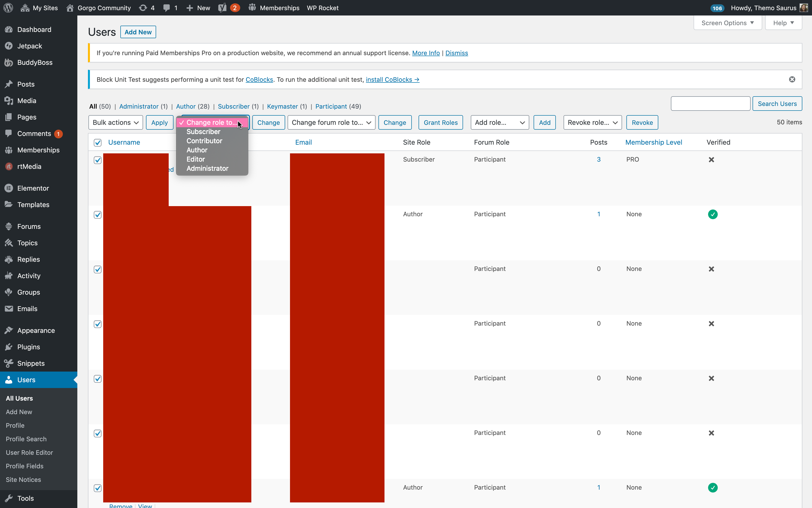This screenshot has width=812, height=508.
Task: Click the Revoke button
Action: click(642, 122)
